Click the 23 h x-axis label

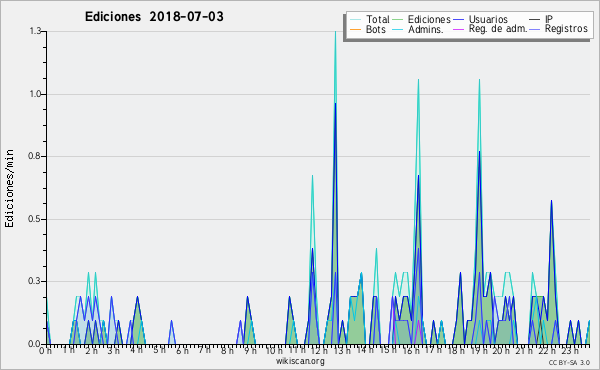pos(569,350)
